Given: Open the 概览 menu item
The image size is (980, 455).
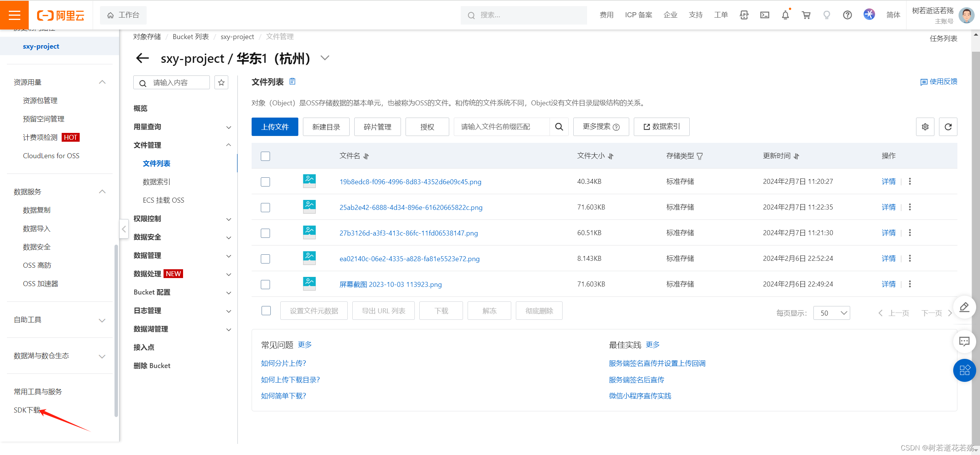Looking at the screenshot, I should (x=140, y=108).
